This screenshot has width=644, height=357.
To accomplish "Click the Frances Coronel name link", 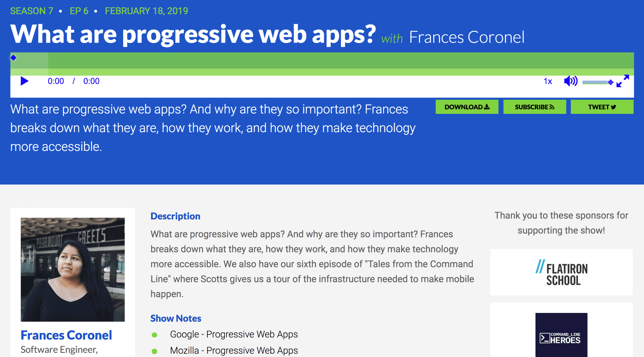I will pyautogui.click(x=66, y=335).
